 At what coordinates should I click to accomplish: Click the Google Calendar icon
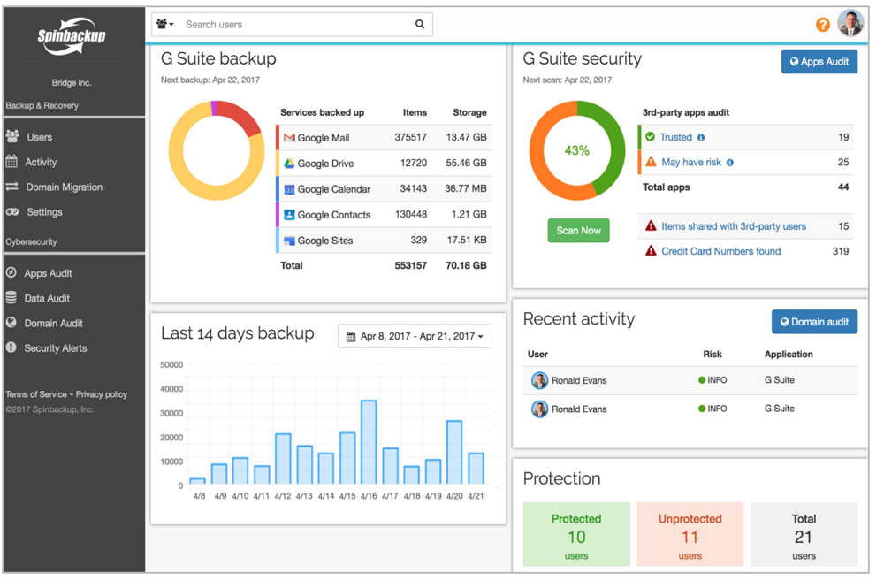point(289,189)
